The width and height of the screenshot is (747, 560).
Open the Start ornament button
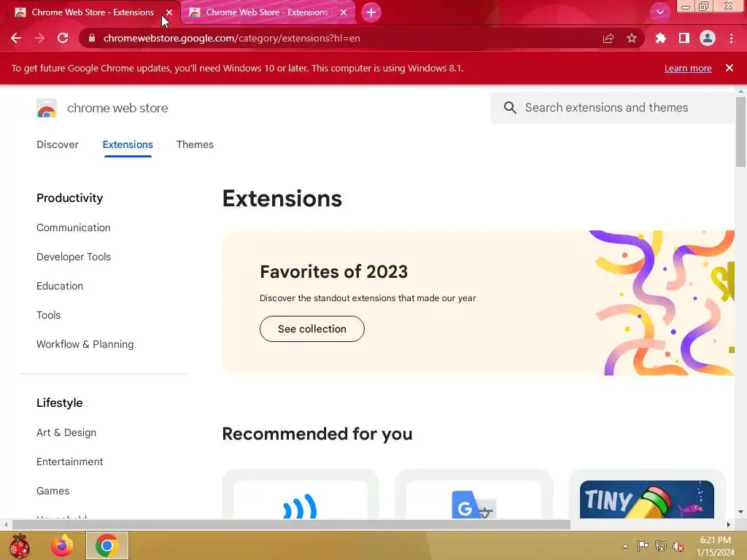tap(19, 545)
